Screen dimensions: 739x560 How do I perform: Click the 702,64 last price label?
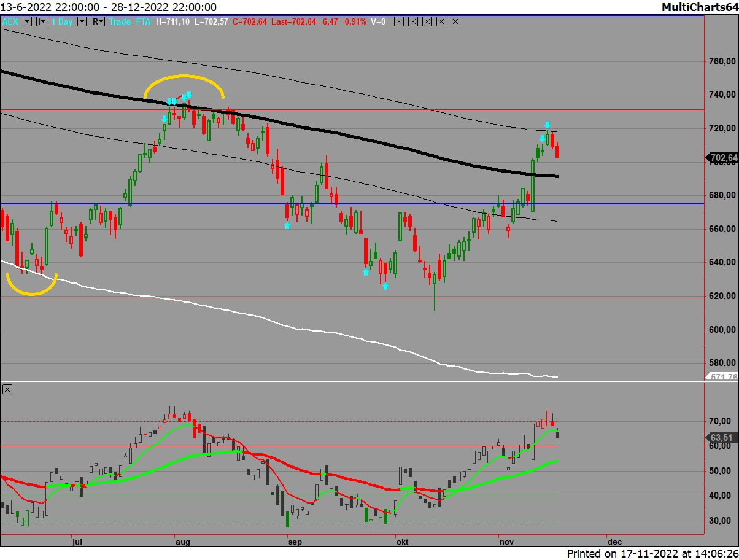tap(722, 158)
